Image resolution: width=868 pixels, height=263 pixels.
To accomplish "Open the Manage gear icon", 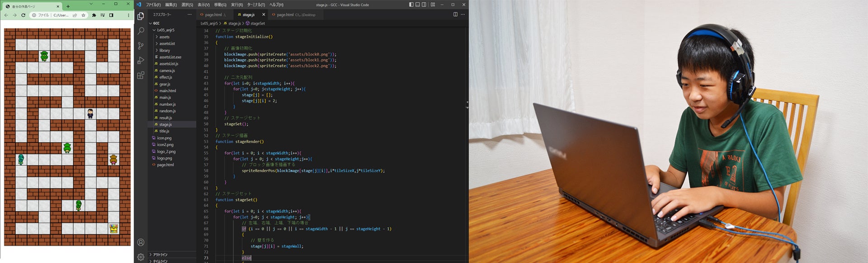I will (x=141, y=257).
